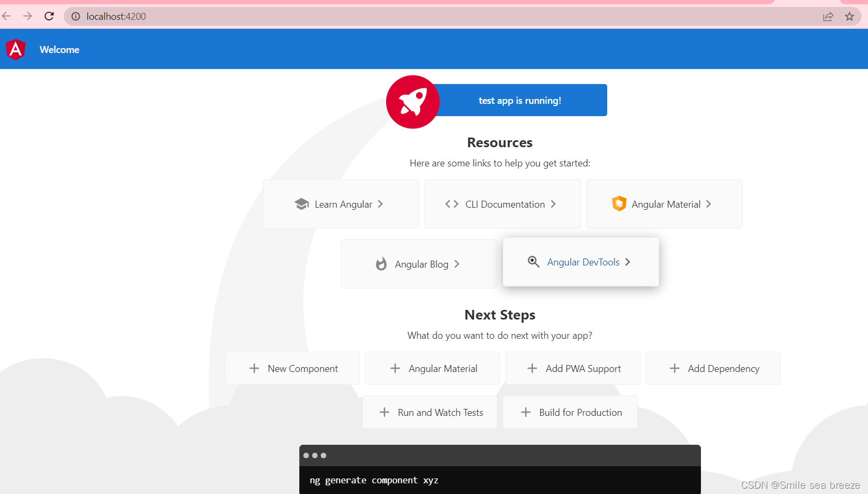The image size is (868, 494).
Task: Click the code brackets icon on CLI Documentation
Action: [x=452, y=204]
